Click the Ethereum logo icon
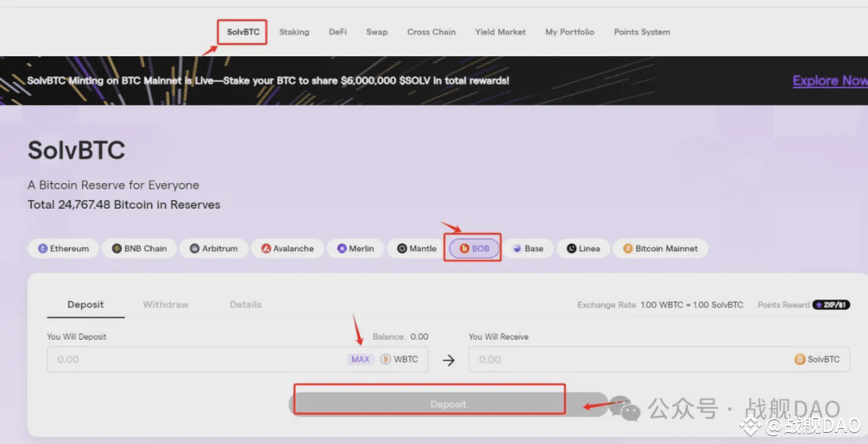Viewport: 868px width, 444px height. point(43,249)
